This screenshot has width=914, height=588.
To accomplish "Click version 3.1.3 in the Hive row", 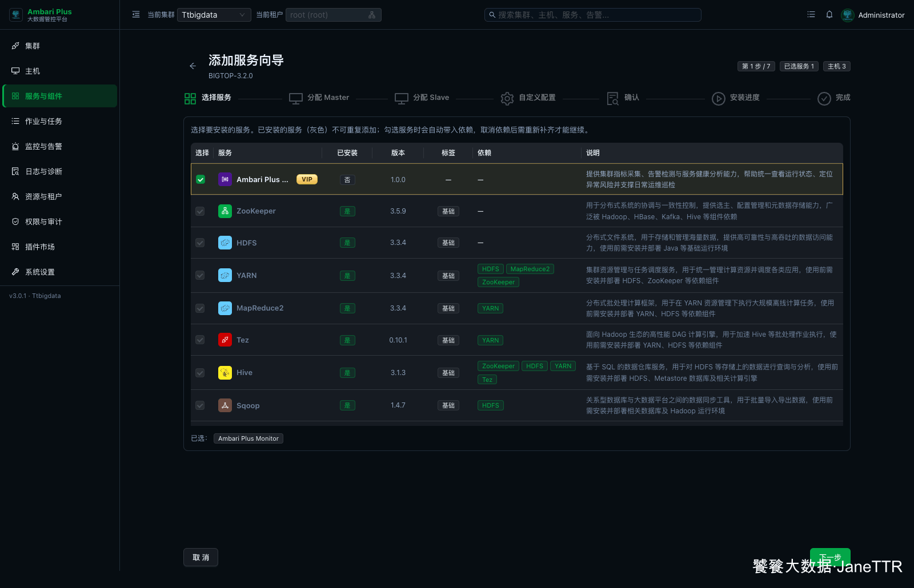I will point(398,373).
